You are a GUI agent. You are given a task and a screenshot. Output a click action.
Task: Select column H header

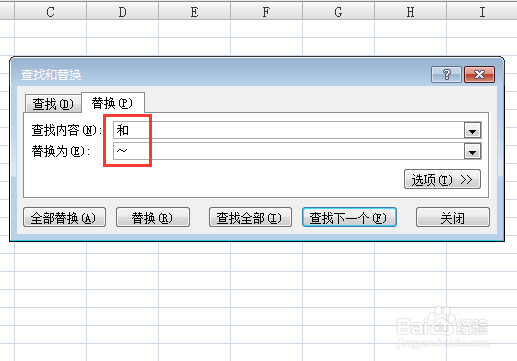[x=410, y=12]
